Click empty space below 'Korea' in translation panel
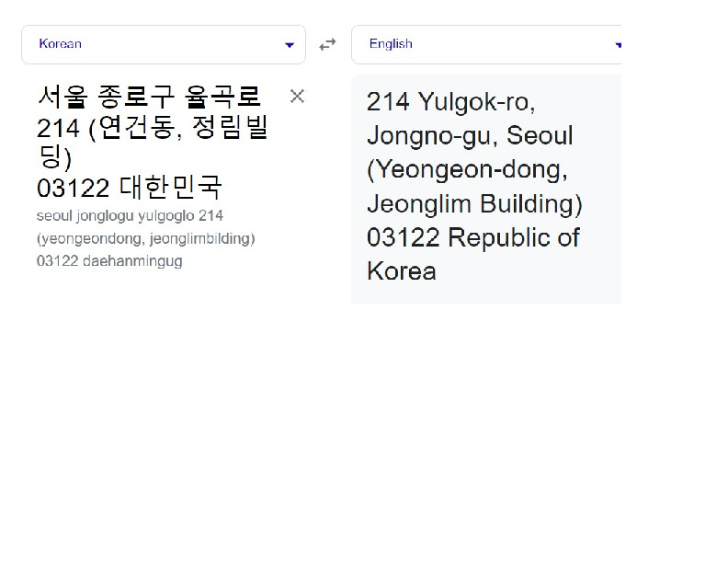Viewport: 728px width, 563px height. (x=485, y=293)
